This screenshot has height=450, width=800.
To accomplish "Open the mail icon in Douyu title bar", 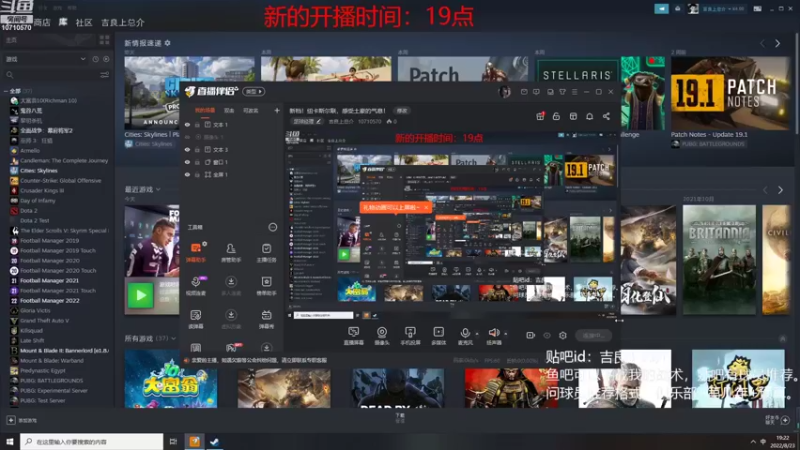I will [524, 92].
